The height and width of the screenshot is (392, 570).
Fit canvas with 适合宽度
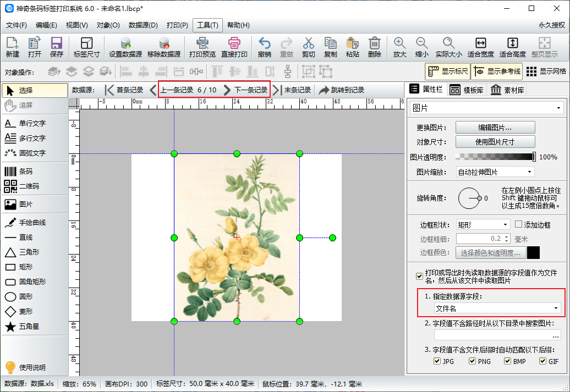(x=480, y=47)
